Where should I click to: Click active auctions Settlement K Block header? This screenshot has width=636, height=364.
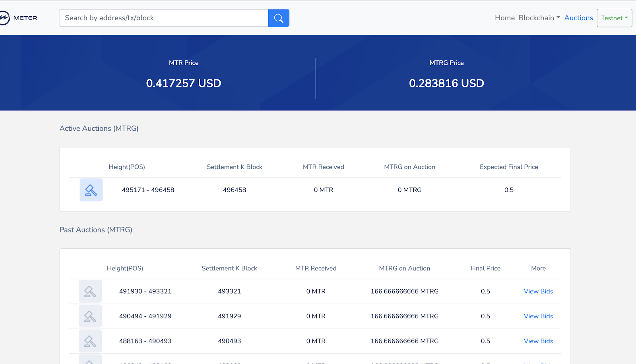pos(235,167)
